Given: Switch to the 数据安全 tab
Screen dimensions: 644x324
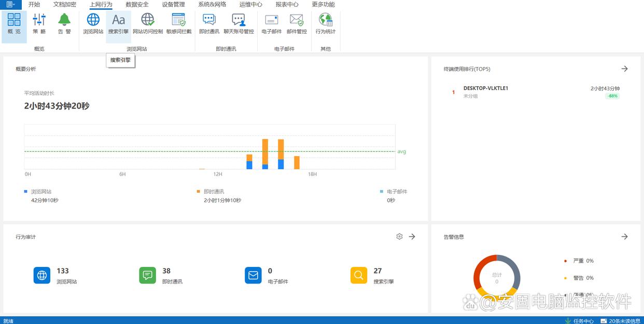Looking at the screenshot, I should (x=137, y=5).
